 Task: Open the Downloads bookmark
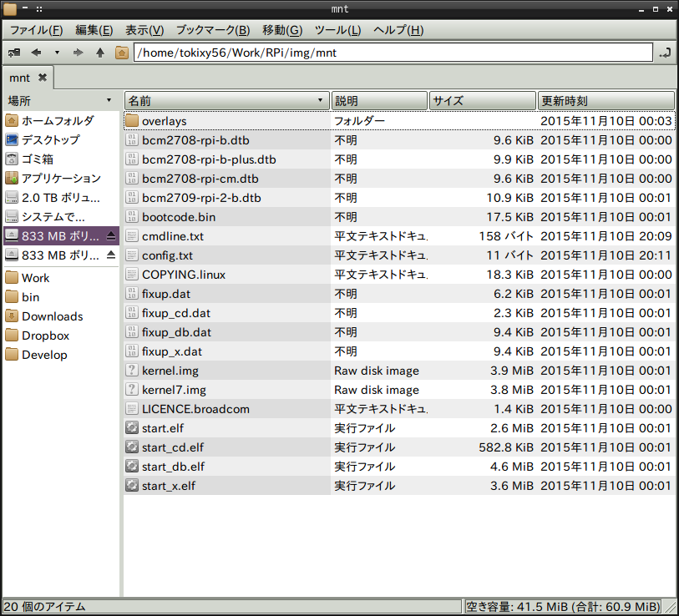pyautogui.click(x=61, y=316)
